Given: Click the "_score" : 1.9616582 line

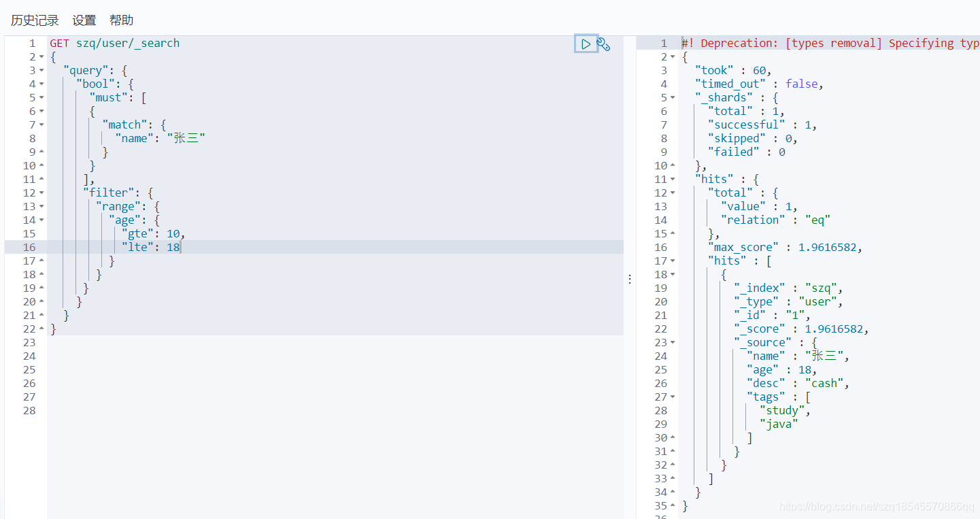Looking at the screenshot, I should [x=801, y=329].
